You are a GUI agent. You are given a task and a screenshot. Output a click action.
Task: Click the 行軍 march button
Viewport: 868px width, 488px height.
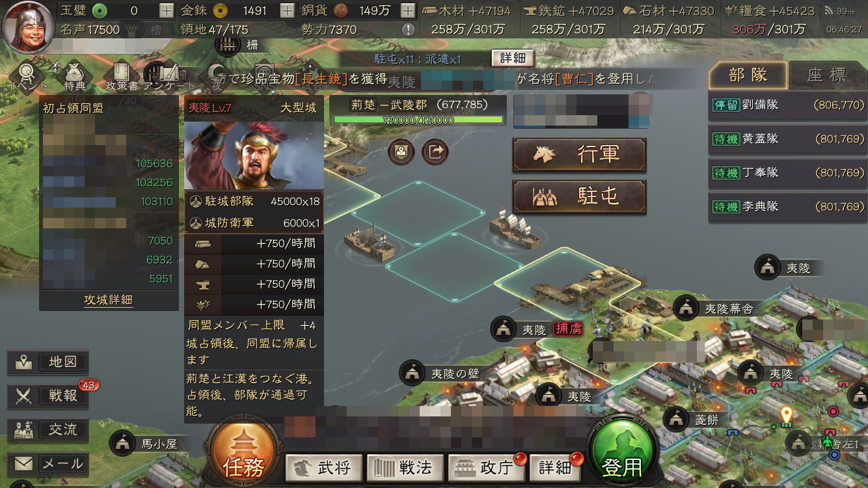(580, 154)
